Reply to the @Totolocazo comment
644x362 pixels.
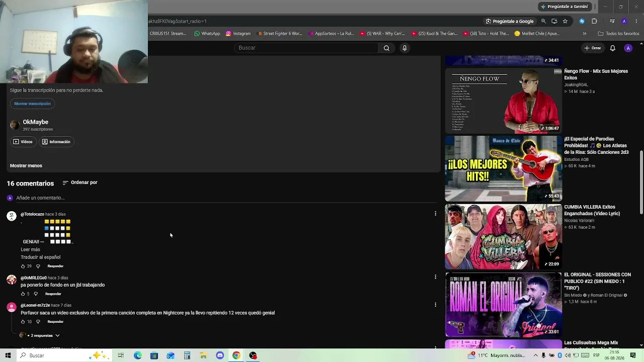(x=55, y=266)
